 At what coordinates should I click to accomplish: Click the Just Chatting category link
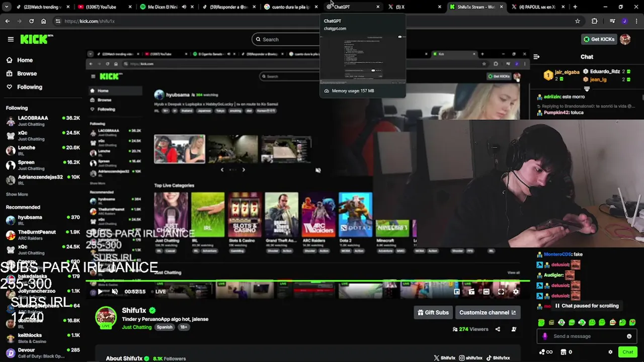[x=136, y=327]
